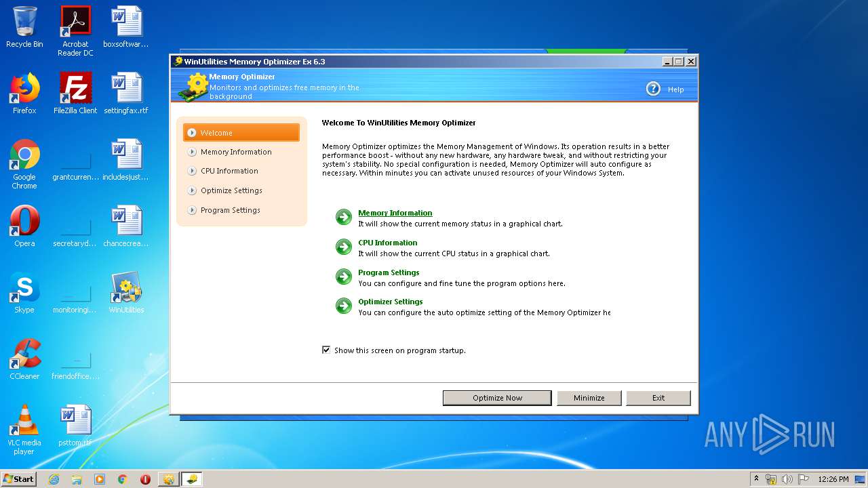Select the Memory Optimizer taskbar button
This screenshot has height=488, width=868.
[192, 479]
